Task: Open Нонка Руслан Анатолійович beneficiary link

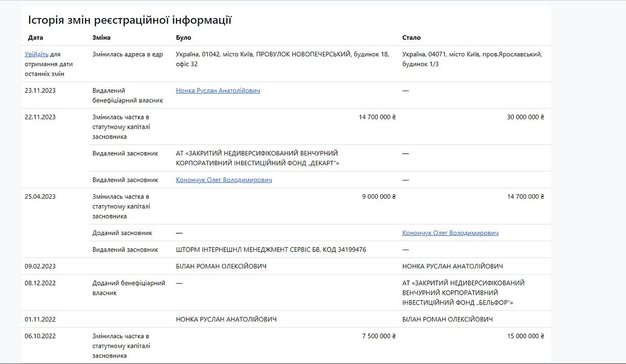Action: click(x=218, y=90)
